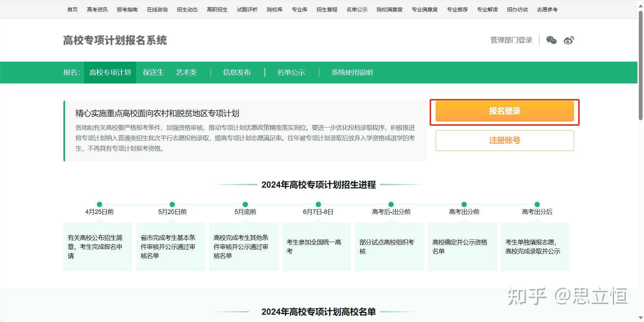This screenshot has height=322, width=644.
Task: Open 志愿参考 top link
Action: click(x=547, y=9)
